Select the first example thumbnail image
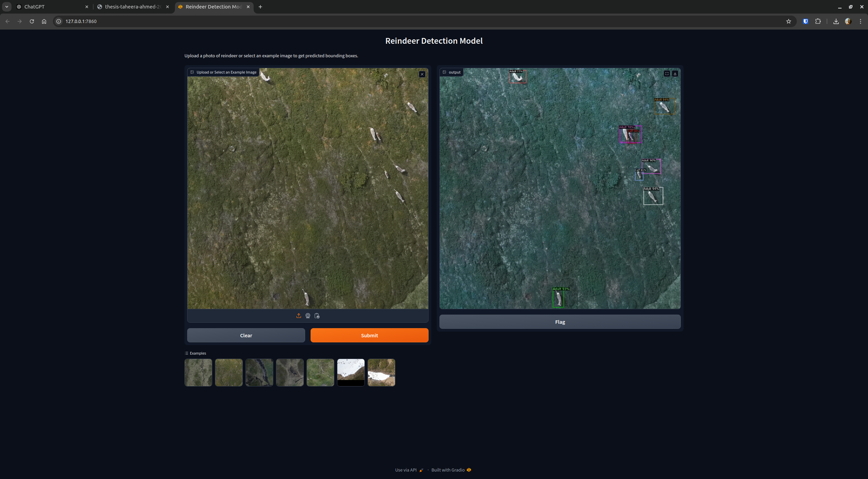This screenshot has width=868, height=479. tap(198, 372)
